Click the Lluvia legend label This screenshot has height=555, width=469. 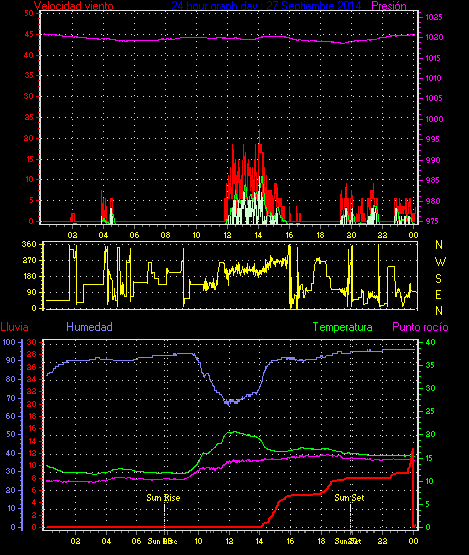click(x=14, y=327)
